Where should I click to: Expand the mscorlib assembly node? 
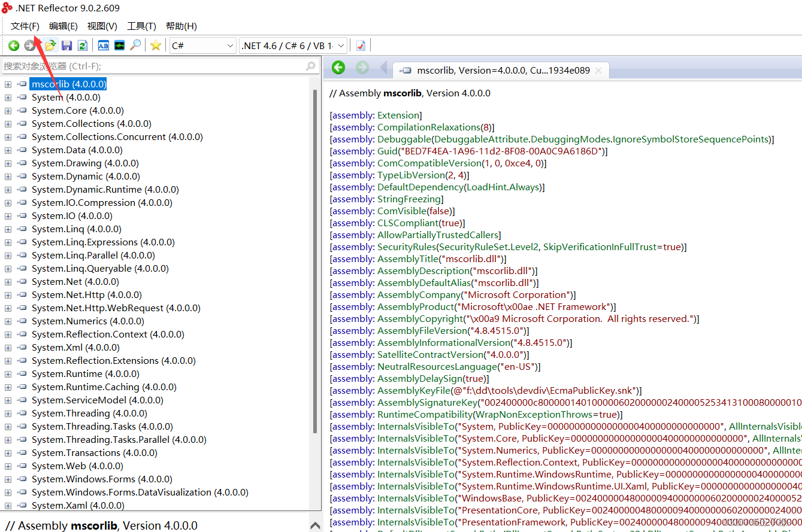(8, 84)
